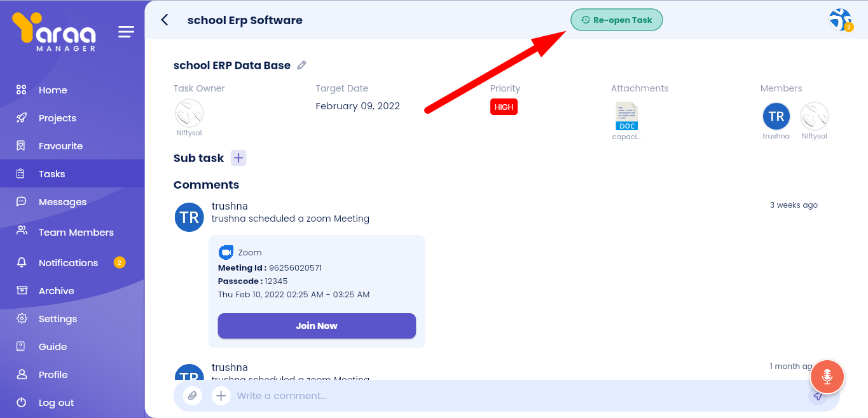The image size is (868, 418).
Task: Open the Settings page
Action: [58, 319]
